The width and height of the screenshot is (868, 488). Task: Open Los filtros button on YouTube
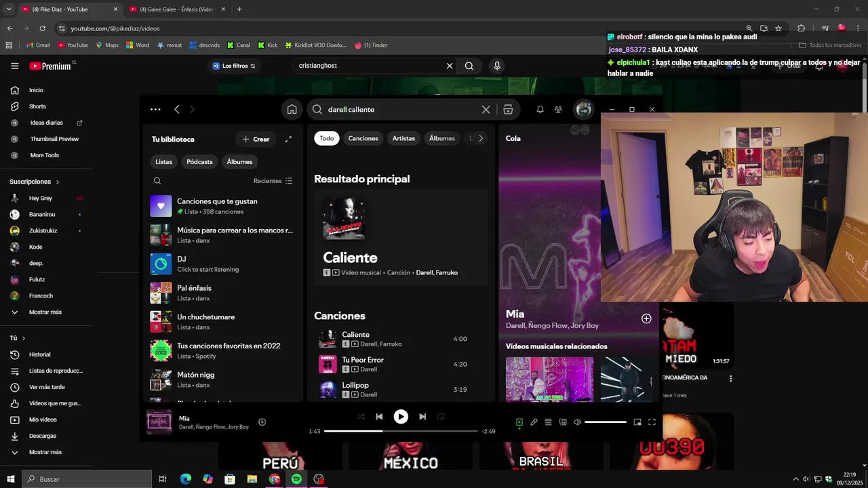234,66
